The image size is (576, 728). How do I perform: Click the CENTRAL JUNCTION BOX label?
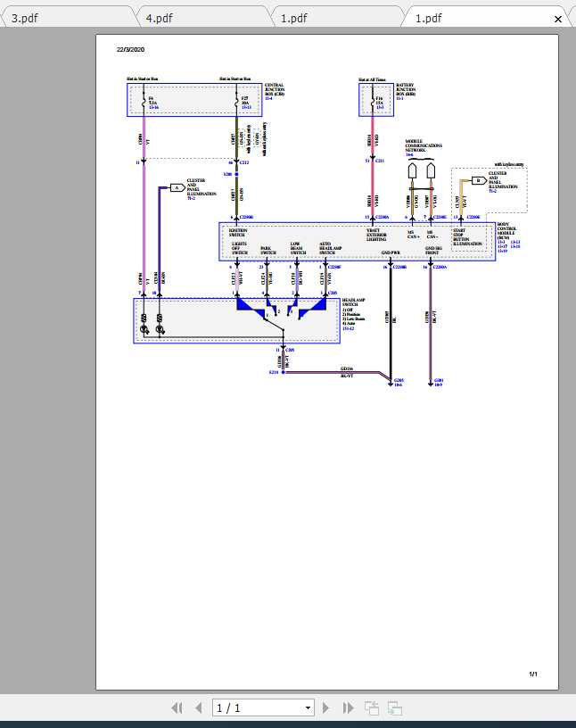(x=275, y=89)
